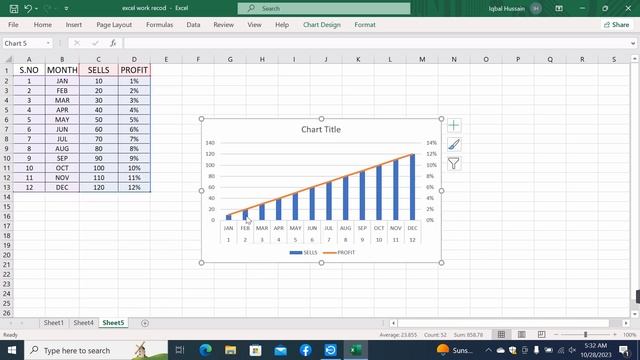Show hidden system tray icons chevron
This screenshot has width=640, height=360.
488,350
